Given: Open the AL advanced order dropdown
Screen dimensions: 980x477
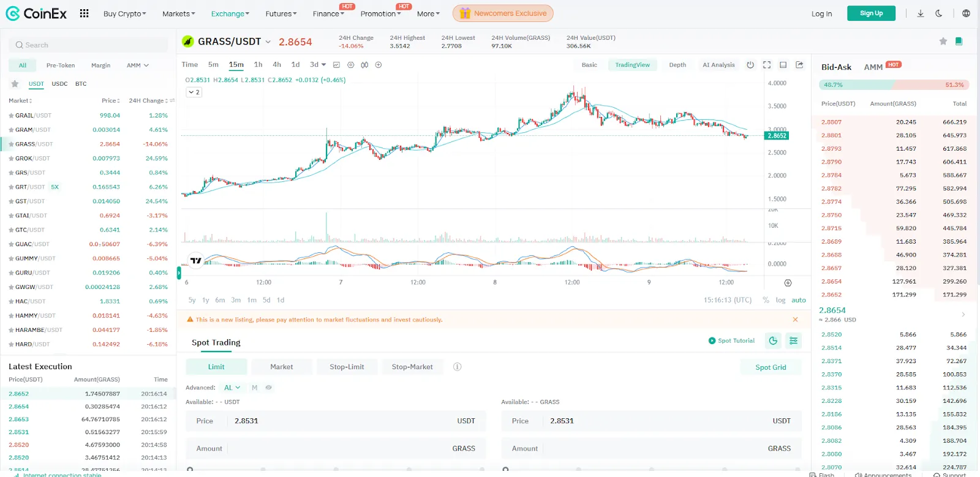Looking at the screenshot, I should tap(232, 388).
